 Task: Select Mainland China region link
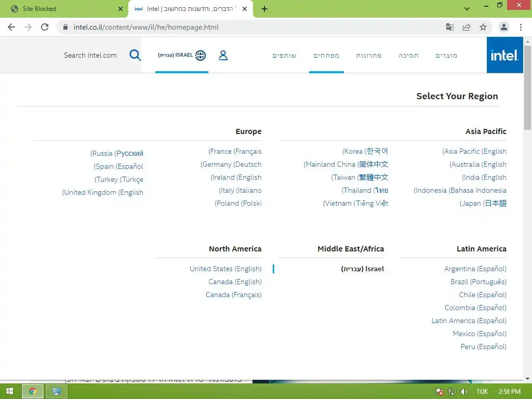point(345,164)
